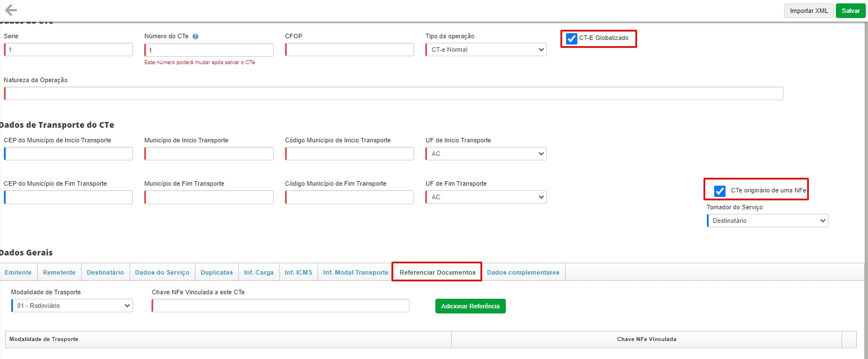The image size is (868, 359).
Task: Expand UF de Inicio Transporte dropdown
Action: (486, 154)
